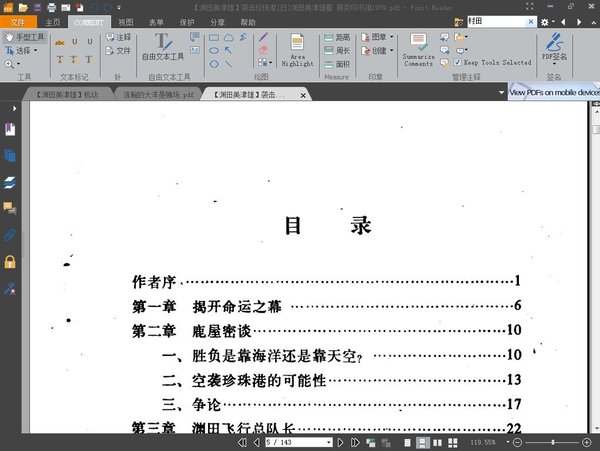
Task: Switch to continuous facing view mode
Action: [453, 443]
